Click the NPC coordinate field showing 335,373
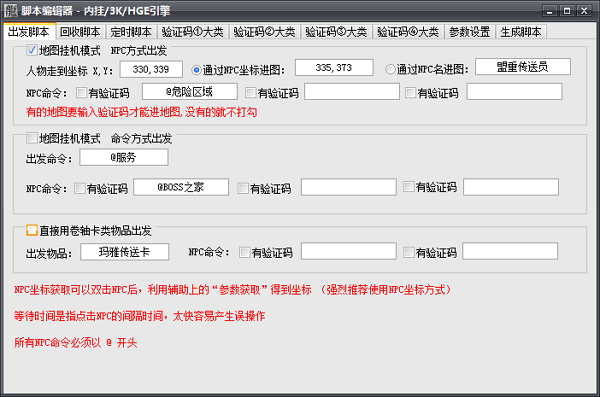The height and width of the screenshot is (397, 600). click(x=334, y=68)
